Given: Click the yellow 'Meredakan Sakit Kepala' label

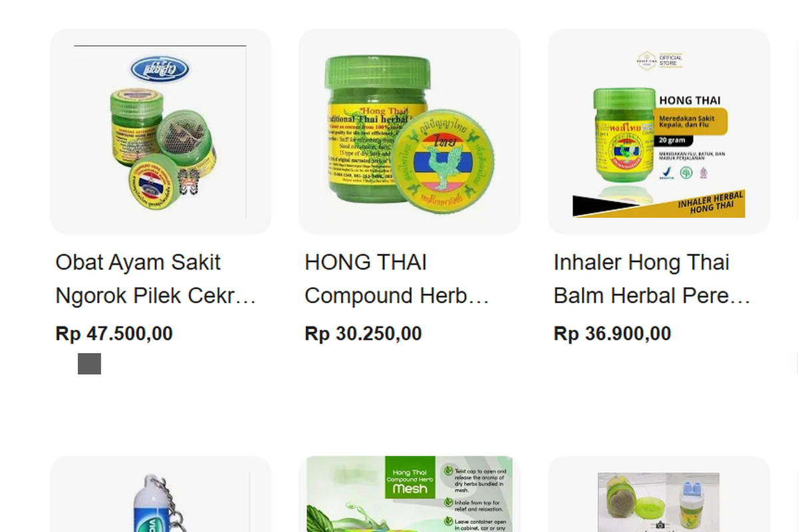Looking at the screenshot, I should [692, 121].
